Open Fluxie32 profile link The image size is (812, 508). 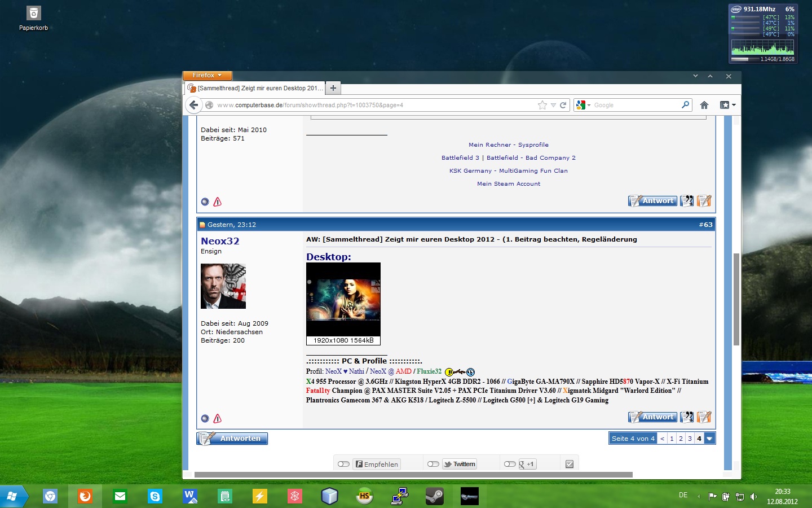click(x=429, y=371)
